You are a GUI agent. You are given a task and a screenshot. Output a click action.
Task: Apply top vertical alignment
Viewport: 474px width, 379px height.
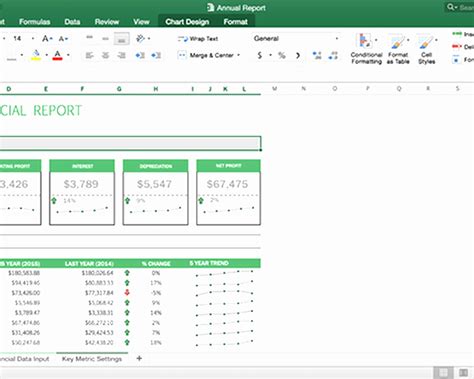(89, 38)
